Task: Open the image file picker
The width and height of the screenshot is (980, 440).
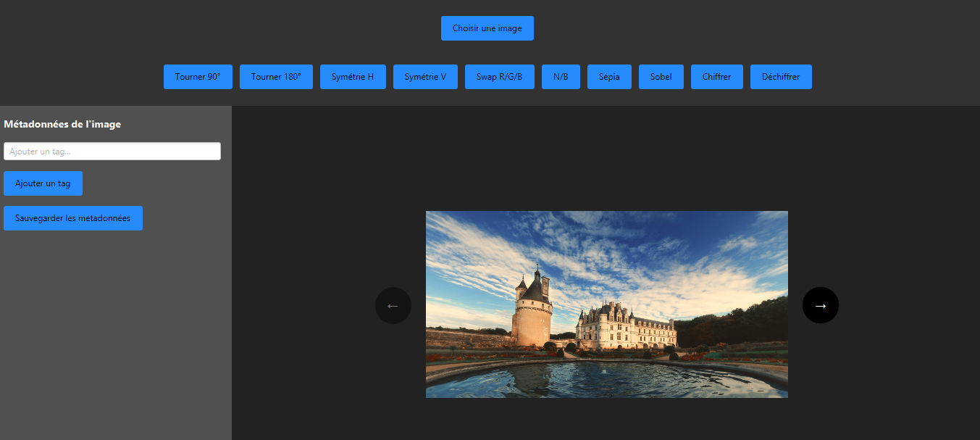Action: (487, 28)
